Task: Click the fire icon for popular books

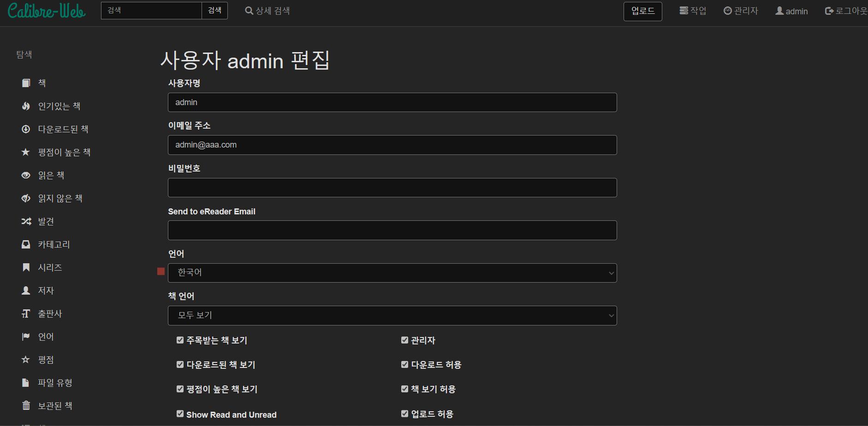Action: tap(26, 106)
